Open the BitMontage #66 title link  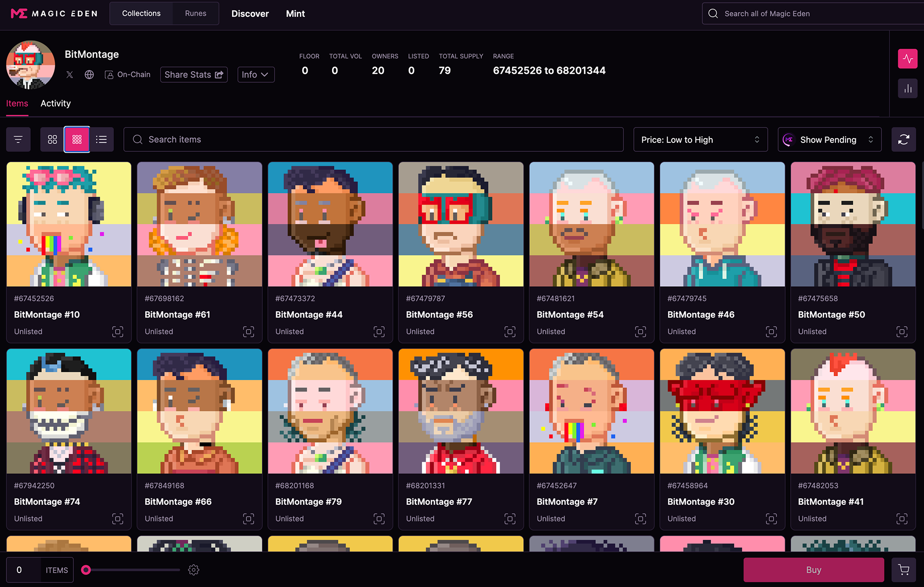click(x=178, y=502)
